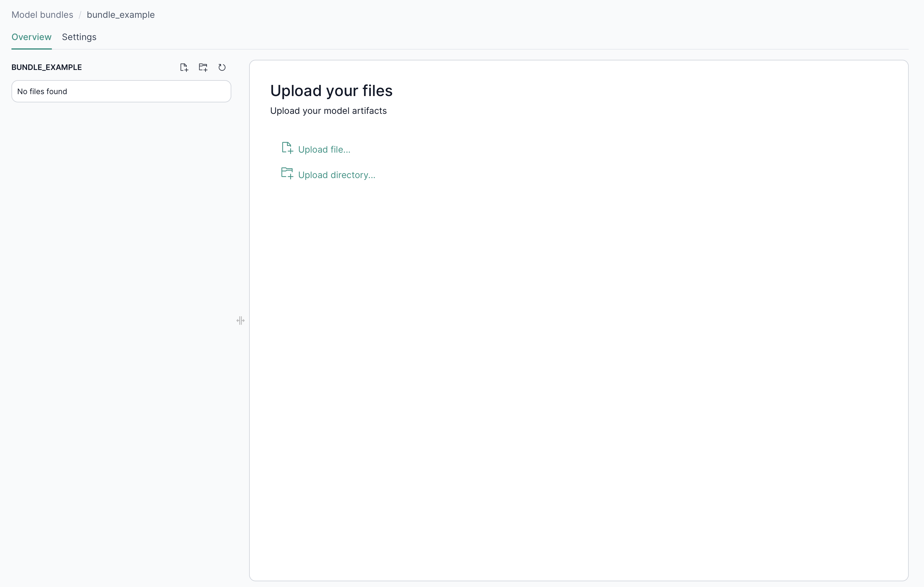Click the Upload directory... link
This screenshot has width=924, height=587.
pos(337,175)
